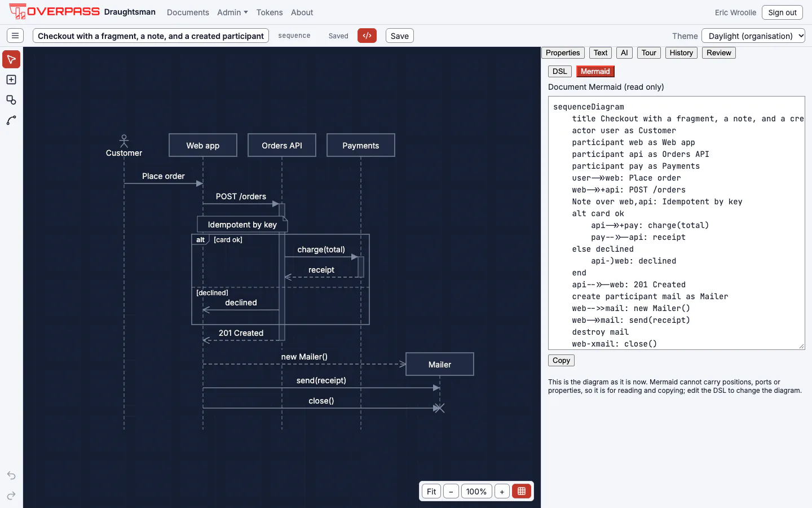
Task: Switch to the Properties tab
Action: [563, 52]
